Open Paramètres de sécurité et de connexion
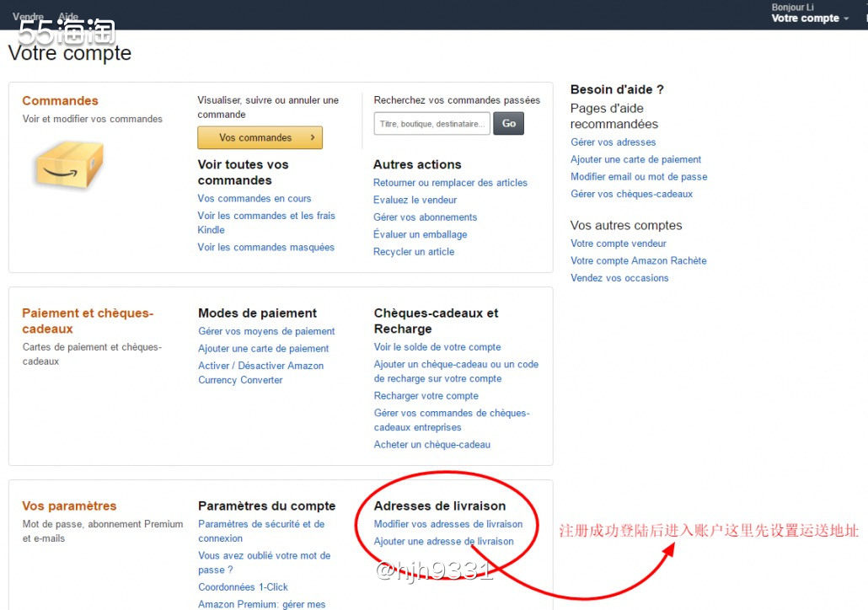The width and height of the screenshot is (868, 610). [261, 531]
